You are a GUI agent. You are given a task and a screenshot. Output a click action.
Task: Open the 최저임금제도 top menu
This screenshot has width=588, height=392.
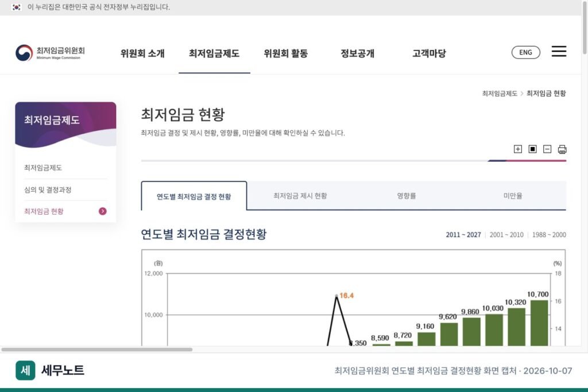(x=214, y=53)
